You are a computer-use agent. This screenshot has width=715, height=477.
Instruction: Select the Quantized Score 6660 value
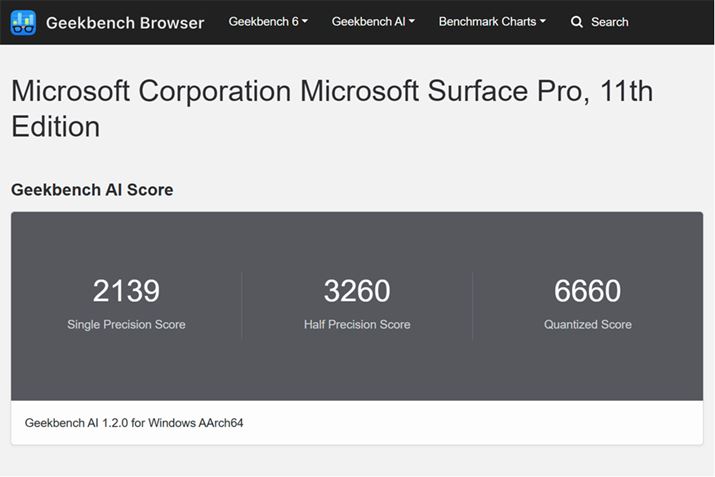click(x=588, y=290)
